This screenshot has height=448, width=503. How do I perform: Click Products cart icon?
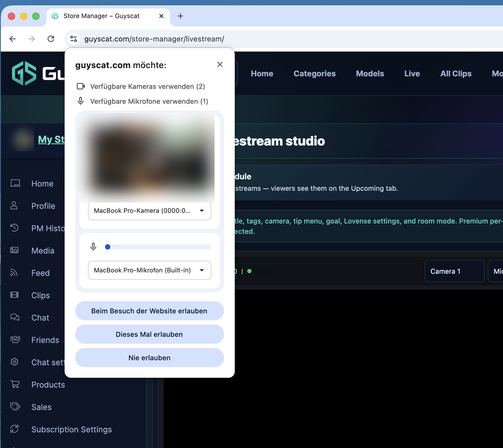(x=15, y=384)
